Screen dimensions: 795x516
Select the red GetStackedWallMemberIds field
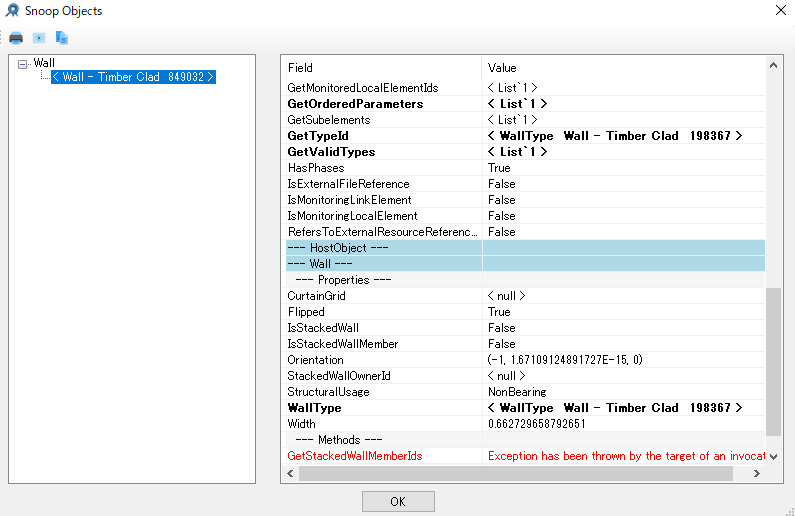[x=354, y=456]
